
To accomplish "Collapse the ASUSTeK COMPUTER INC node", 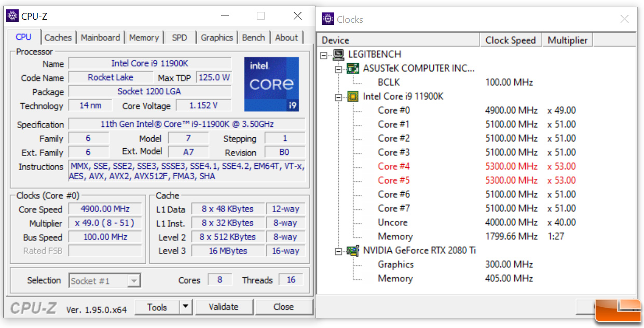I will [338, 68].
